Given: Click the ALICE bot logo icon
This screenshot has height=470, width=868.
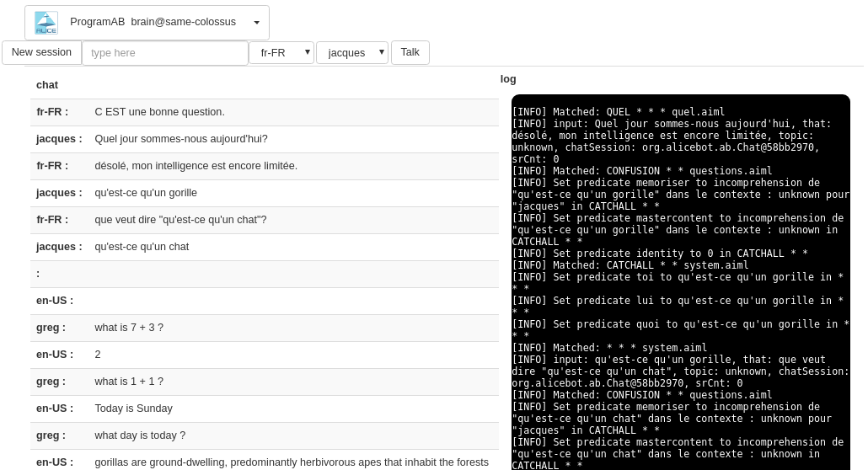Looking at the screenshot, I should (x=46, y=23).
